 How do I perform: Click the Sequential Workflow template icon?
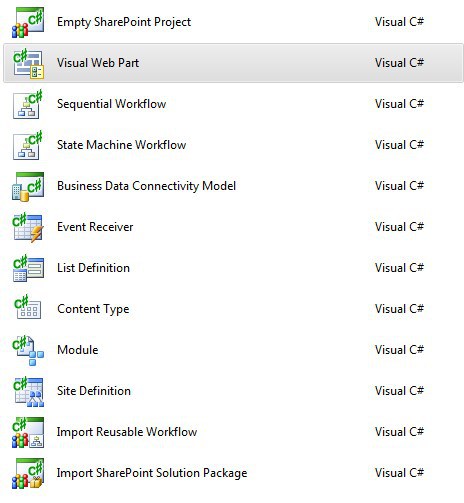(28, 104)
